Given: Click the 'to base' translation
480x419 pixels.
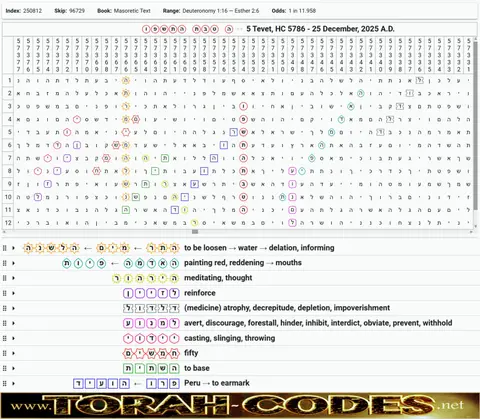Looking at the screenshot, I should [197, 368].
